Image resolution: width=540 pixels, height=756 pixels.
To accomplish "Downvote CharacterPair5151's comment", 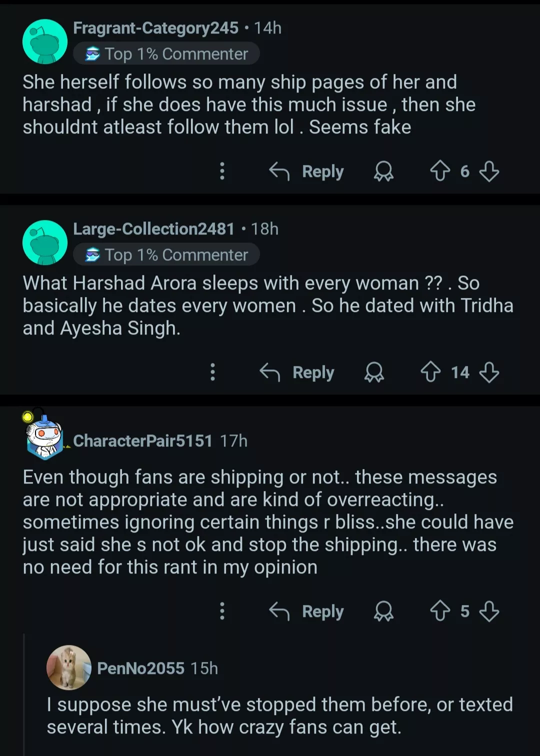I will click(488, 611).
